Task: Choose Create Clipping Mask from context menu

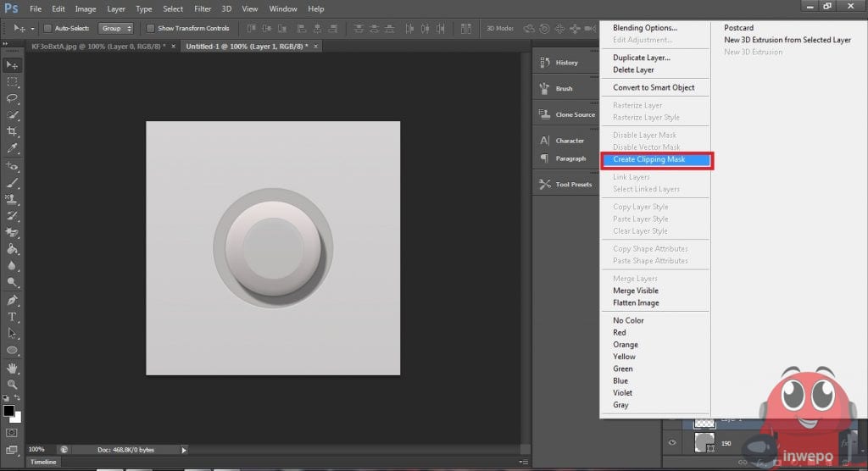Action: click(x=649, y=159)
